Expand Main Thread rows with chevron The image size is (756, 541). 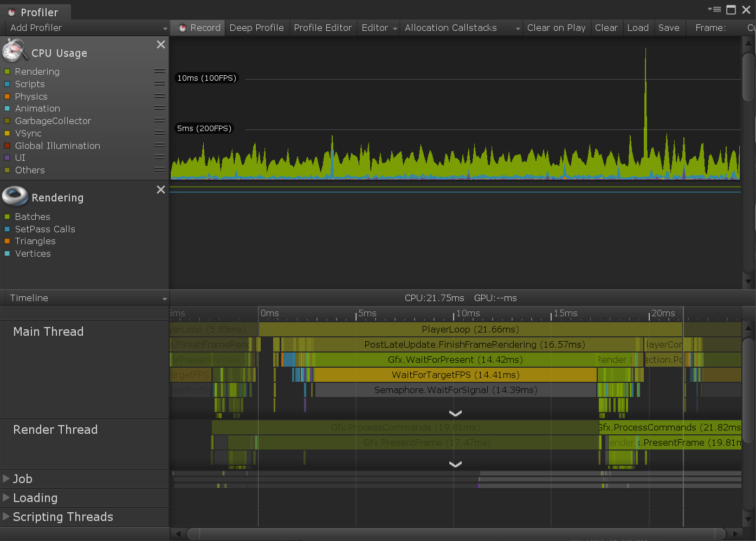(455, 413)
